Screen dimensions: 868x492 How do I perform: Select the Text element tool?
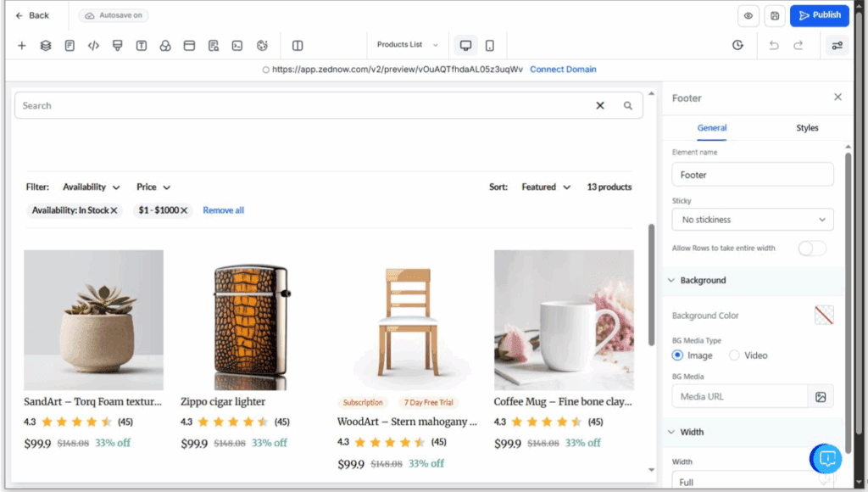coord(140,45)
